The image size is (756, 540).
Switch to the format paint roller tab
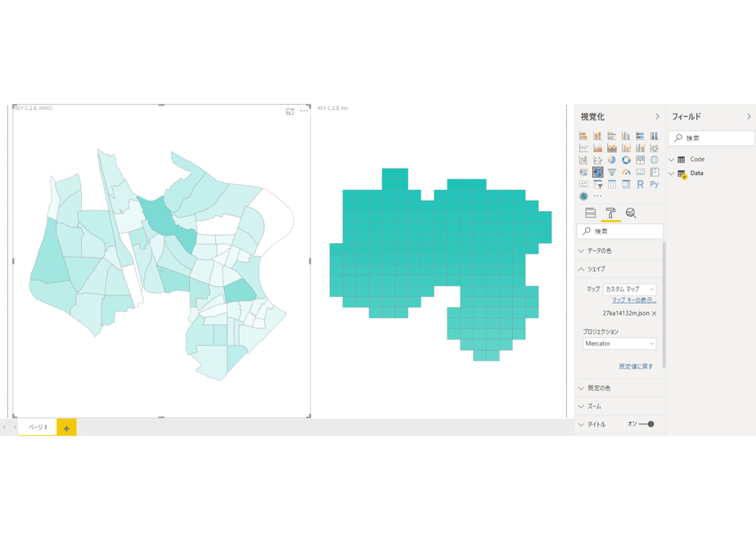click(x=610, y=213)
